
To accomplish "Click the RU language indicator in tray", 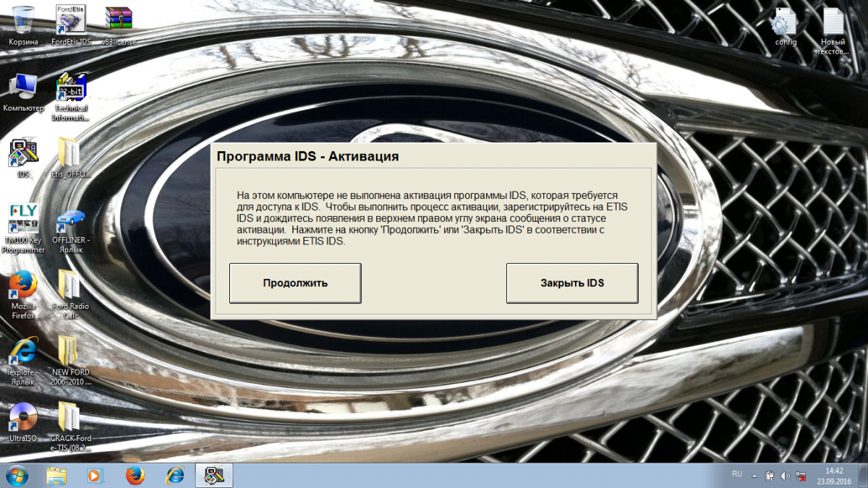I will pos(737,474).
